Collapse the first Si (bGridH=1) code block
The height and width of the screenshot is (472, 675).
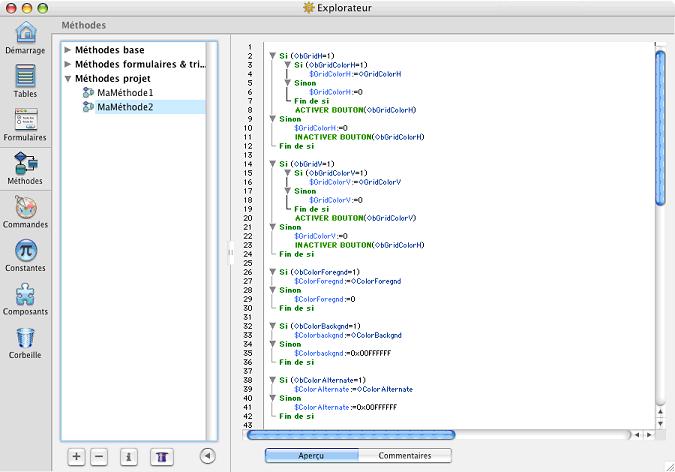pos(272,56)
